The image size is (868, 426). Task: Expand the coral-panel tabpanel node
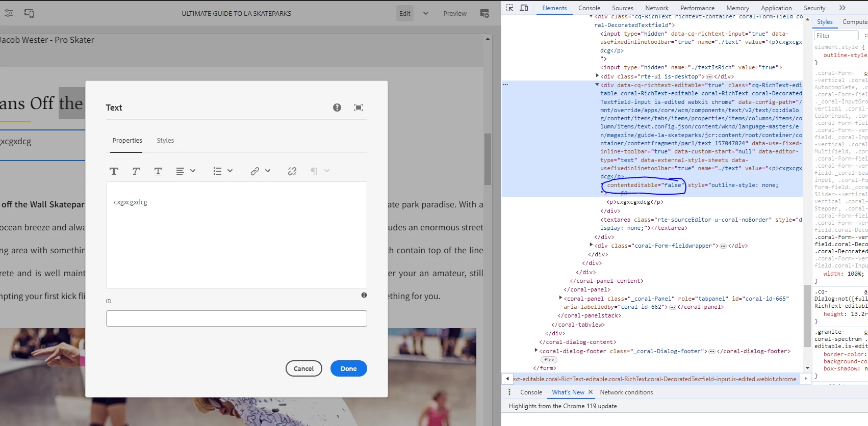pyautogui.click(x=560, y=298)
